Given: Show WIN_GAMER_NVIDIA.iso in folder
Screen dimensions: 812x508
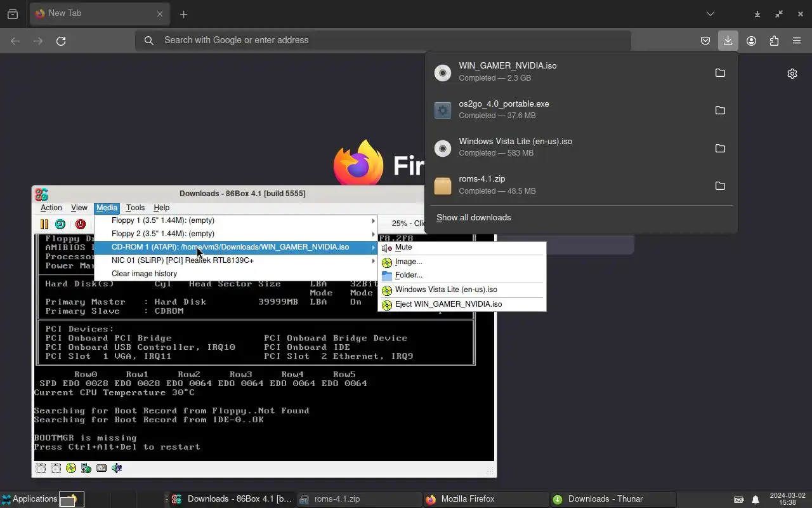Looking at the screenshot, I should click(720, 72).
